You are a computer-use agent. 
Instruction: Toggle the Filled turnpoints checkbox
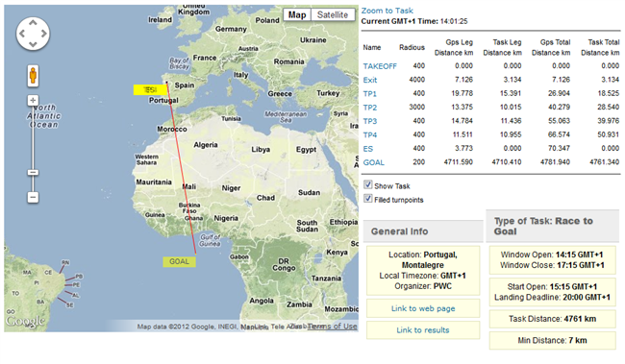(368, 199)
